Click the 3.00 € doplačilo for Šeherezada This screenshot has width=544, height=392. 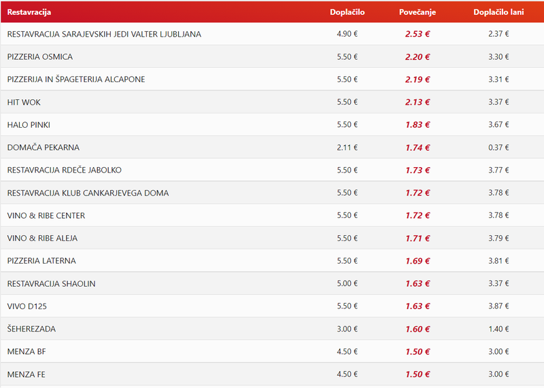347,329
